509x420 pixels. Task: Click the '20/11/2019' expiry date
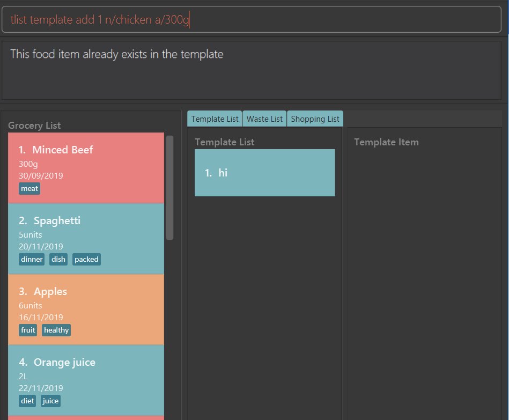pyautogui.click(x=41, y=247)
